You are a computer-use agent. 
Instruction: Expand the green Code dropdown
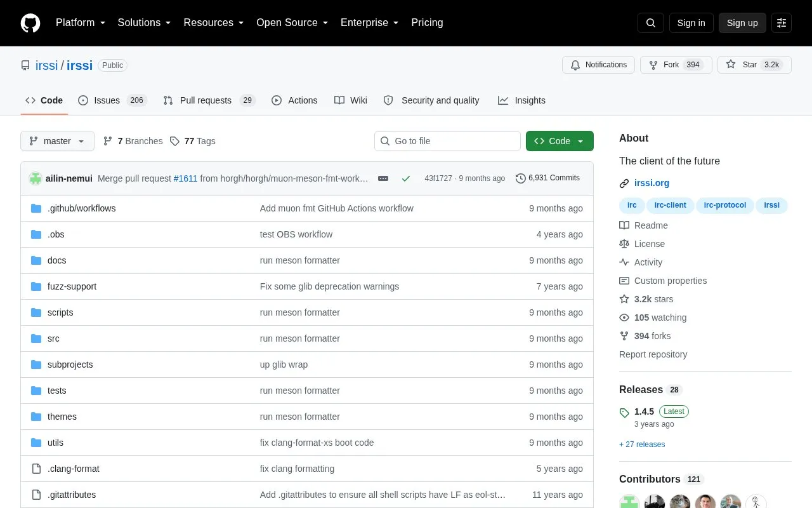(560, 141)
